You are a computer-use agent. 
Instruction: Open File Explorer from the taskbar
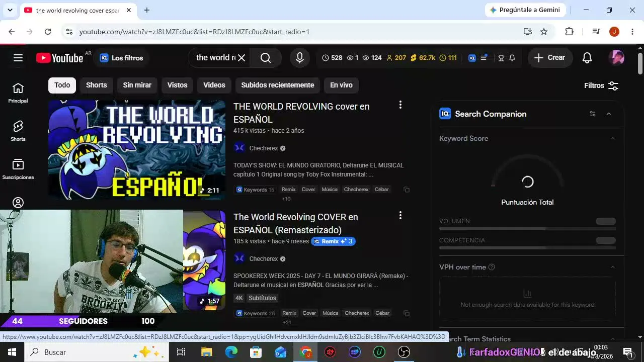(206, 352)
